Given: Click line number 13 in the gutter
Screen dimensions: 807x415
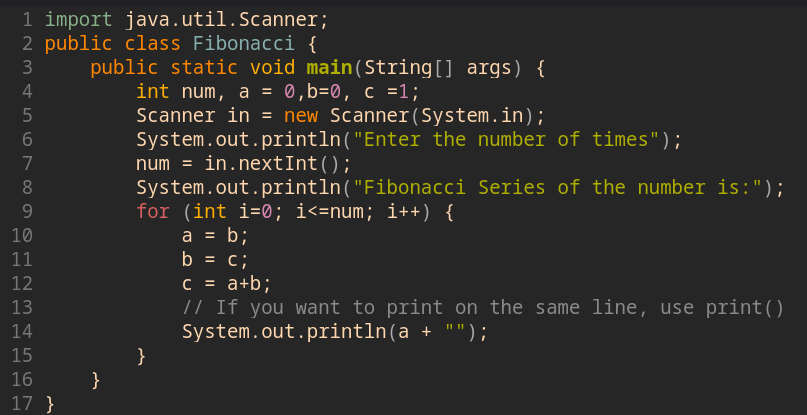Looking at the screenshot, I should [22, 307].
